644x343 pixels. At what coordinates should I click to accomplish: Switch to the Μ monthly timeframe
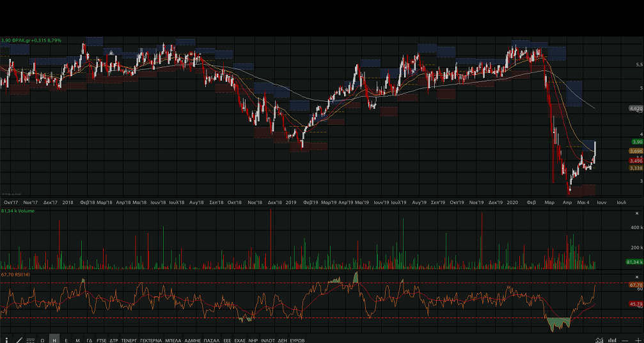pyautogui.click(x=77, y=340)
